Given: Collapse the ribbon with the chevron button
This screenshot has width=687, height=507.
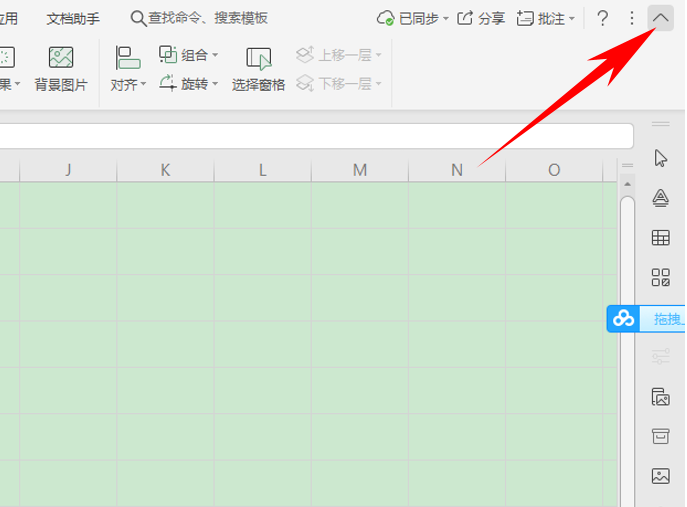Looking at the screenshot, I should pos(660,18).
